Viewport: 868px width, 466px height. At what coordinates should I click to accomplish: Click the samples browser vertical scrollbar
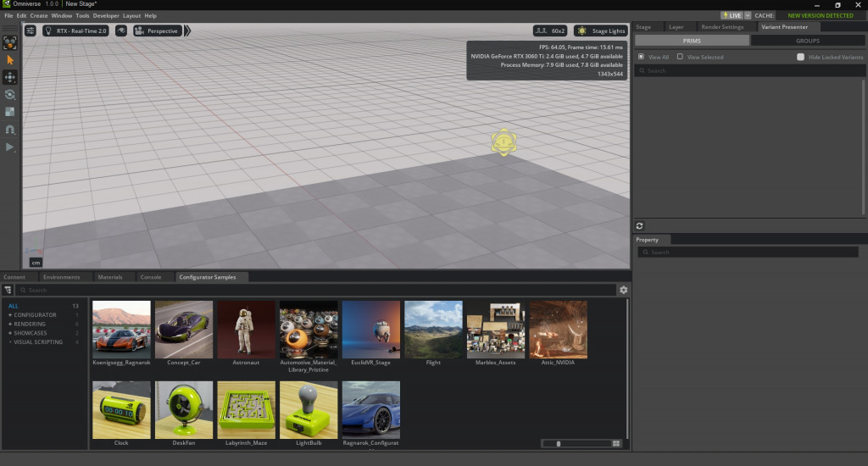click(x=626, y=369)
